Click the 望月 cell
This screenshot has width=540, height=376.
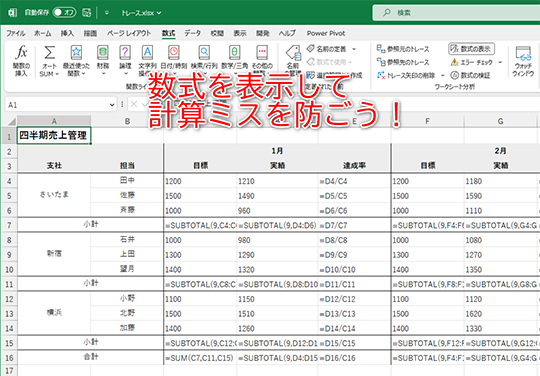point(127,269)
